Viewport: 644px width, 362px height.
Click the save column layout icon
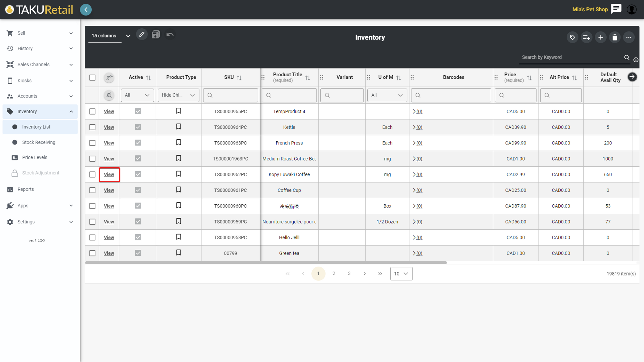(156, 34)
